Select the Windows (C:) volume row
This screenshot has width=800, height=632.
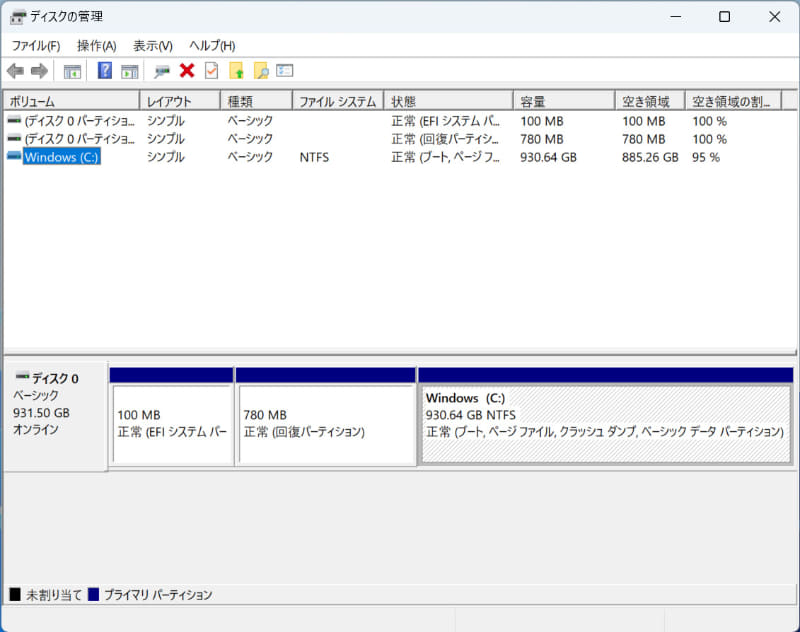pos(60,157)
